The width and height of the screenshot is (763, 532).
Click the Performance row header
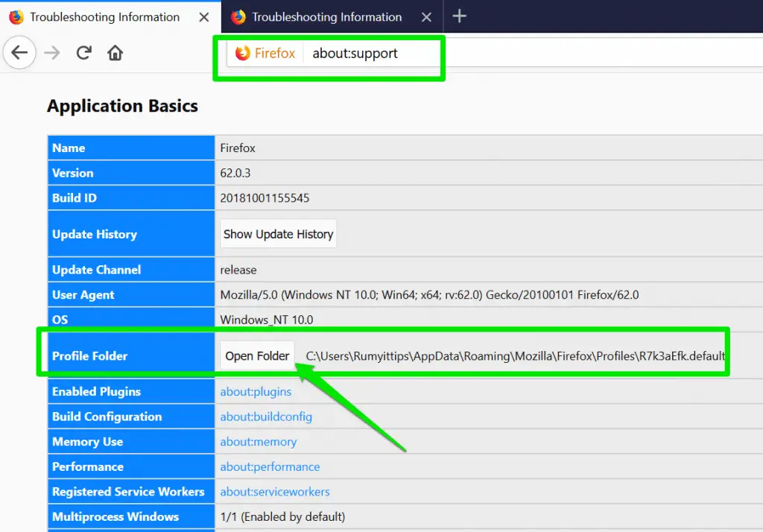click(x=131, y=466)
